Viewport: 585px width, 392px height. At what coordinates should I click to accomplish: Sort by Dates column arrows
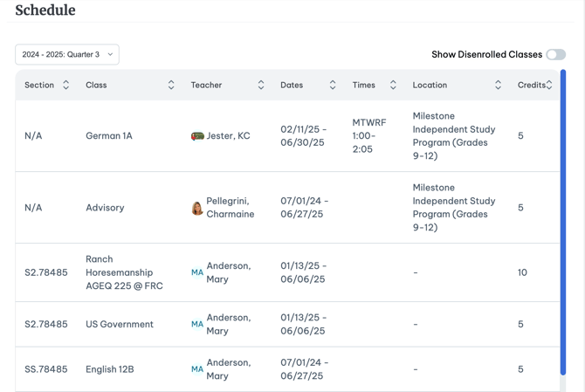pos(333,85)
